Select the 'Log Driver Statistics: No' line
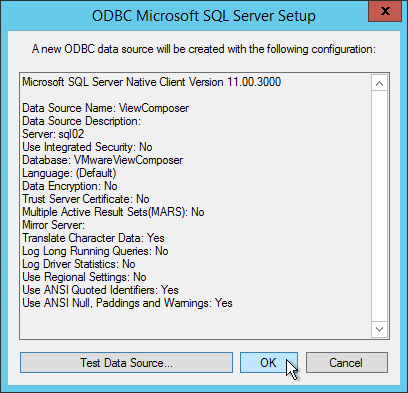408x393 pixels. [x=79, y=264]
